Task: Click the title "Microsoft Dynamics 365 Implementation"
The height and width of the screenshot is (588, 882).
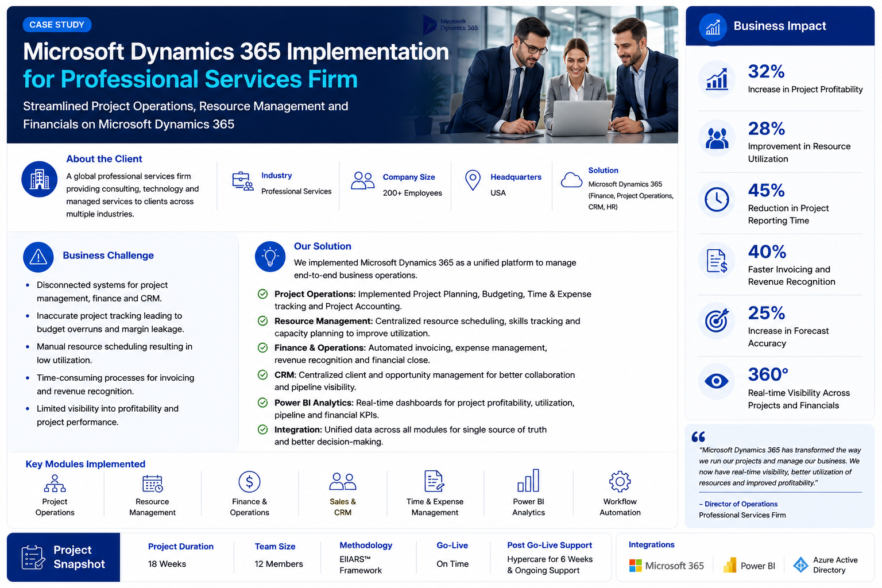Action: coord(236,52)
